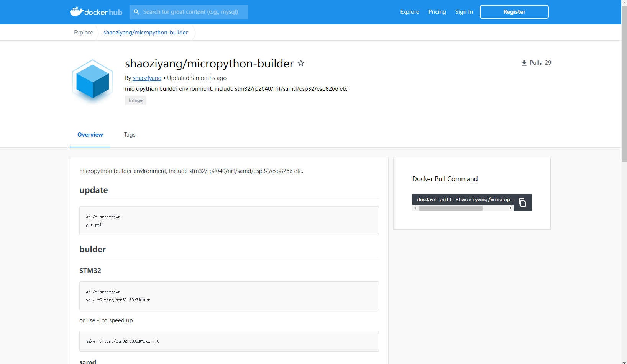
Task: Open shaoziyang's user profile link
Action: (147, 78)
